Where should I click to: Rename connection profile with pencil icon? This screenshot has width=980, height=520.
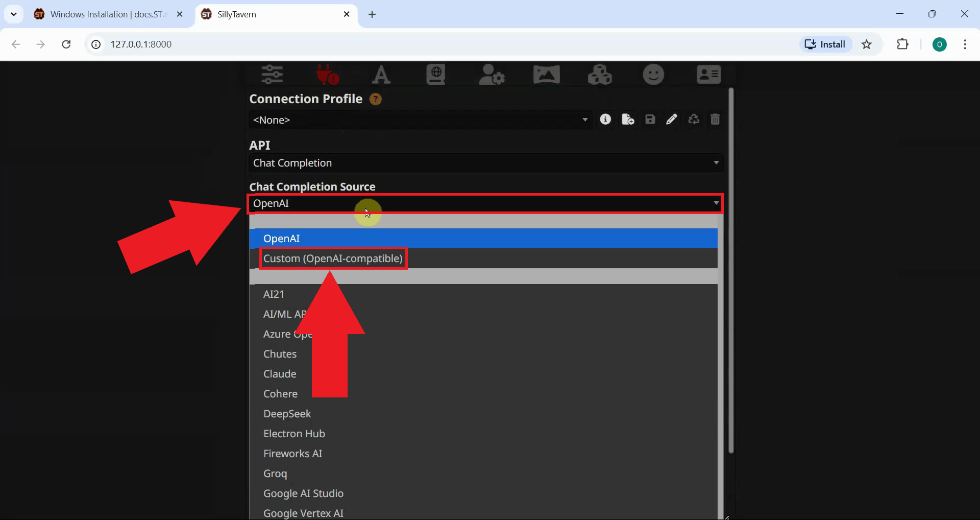point(672,119)
